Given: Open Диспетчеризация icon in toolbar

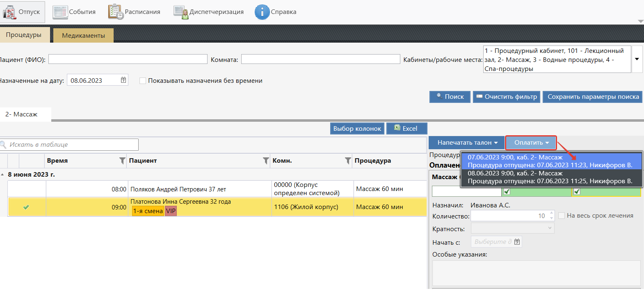Looking at the screenshot, I should (x=180, y=12).
